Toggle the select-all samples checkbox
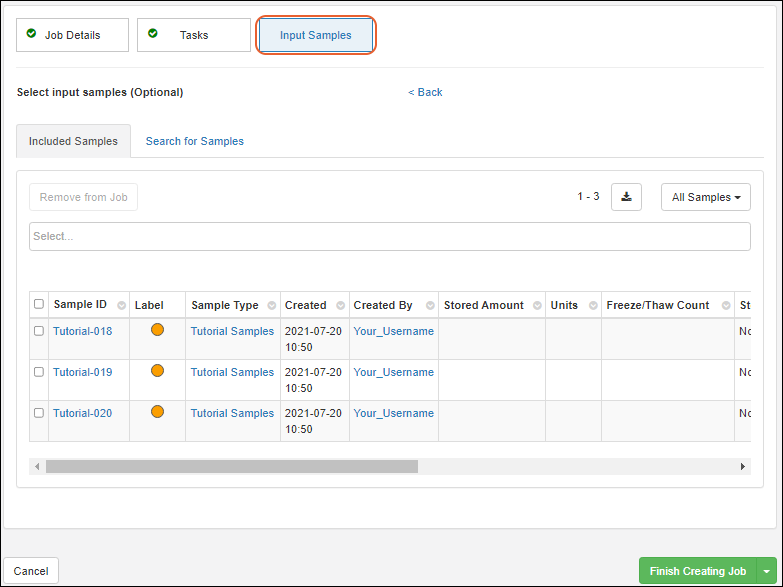This screenshot has width=783, height=587. point(39,305)
